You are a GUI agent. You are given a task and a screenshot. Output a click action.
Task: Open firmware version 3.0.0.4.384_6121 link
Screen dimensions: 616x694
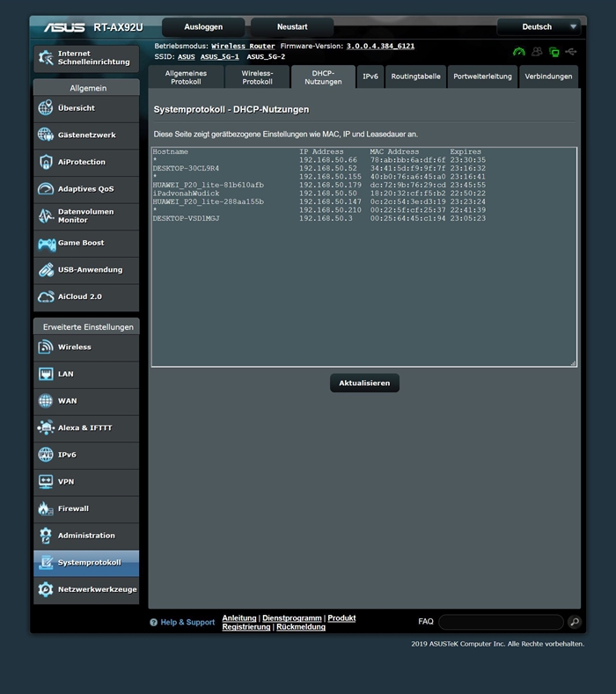[x=380, y=46]
